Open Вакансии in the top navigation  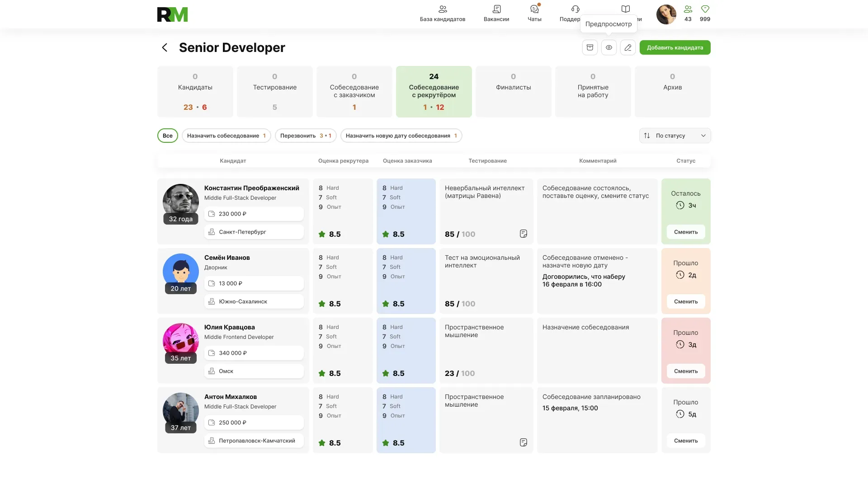click(x=496, y=14)
